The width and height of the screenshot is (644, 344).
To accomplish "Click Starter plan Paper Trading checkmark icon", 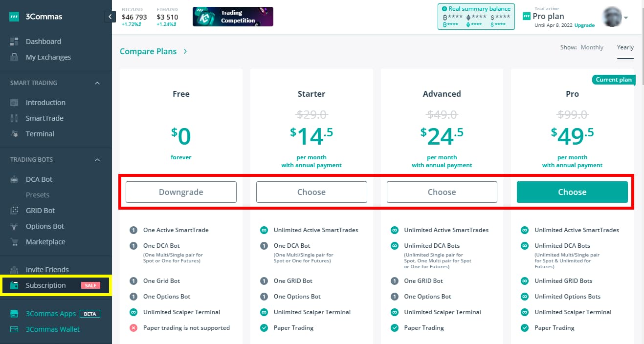I will coord(264,328).
